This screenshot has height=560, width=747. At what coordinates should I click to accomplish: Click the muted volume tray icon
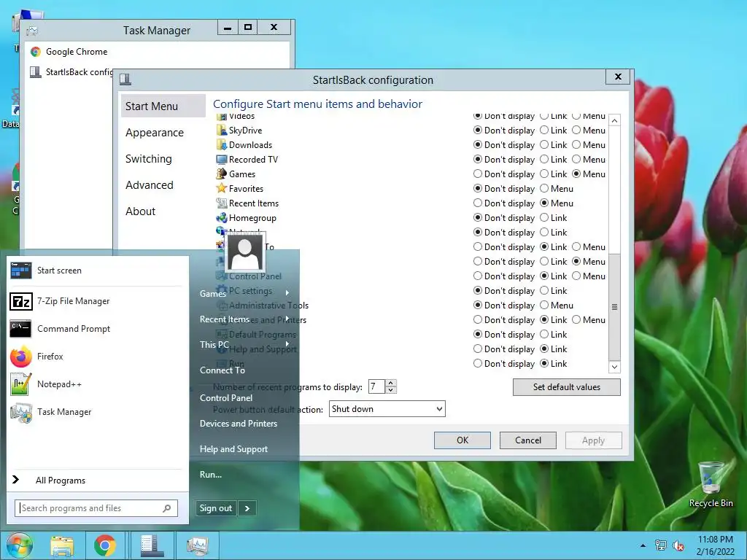click(x=678, y=545)
